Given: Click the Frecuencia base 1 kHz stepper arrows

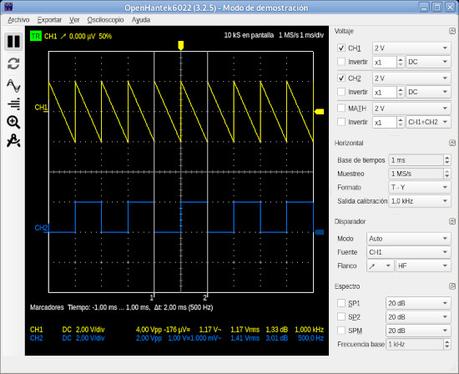Looking at the screenshot, I should click(447, 344).
